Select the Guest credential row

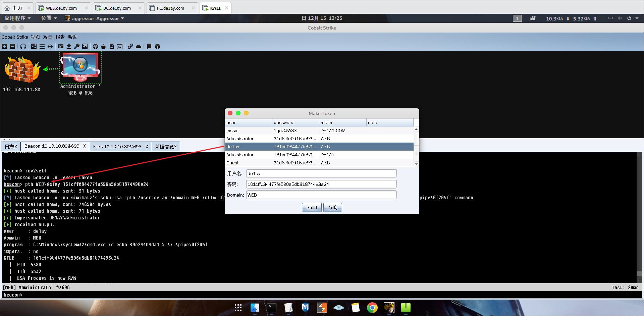[x=319, y=163]
